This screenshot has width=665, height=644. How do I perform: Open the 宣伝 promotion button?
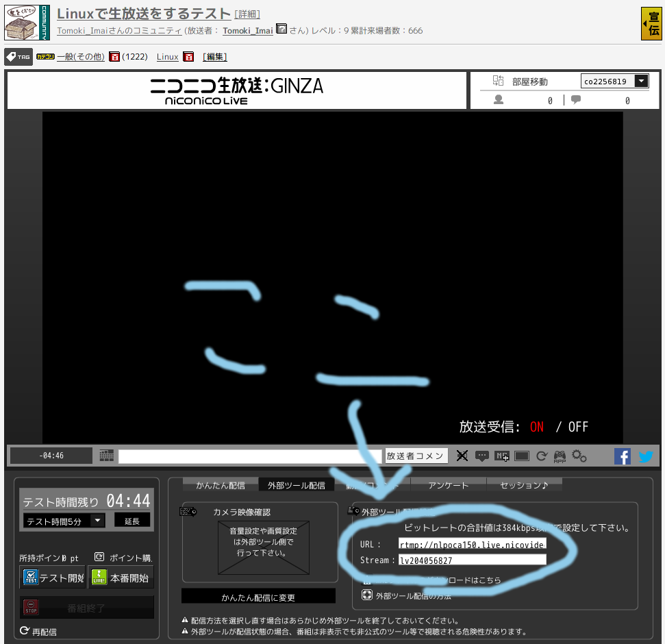(651, 23)
